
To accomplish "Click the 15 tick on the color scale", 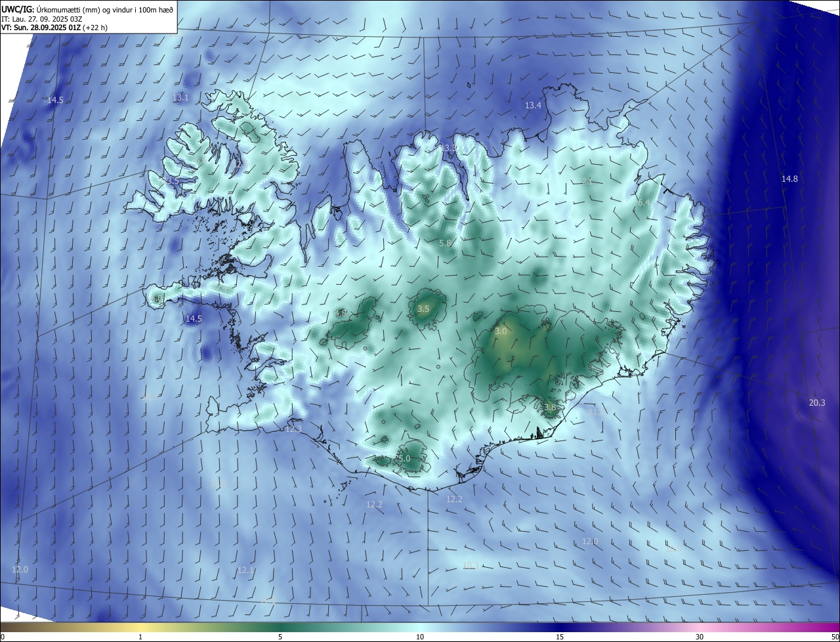I will click(x=560, y=637).
